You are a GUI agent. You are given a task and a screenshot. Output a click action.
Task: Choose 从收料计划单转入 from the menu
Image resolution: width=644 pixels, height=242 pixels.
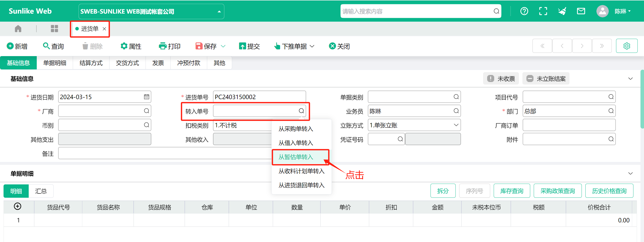[302, 171]
